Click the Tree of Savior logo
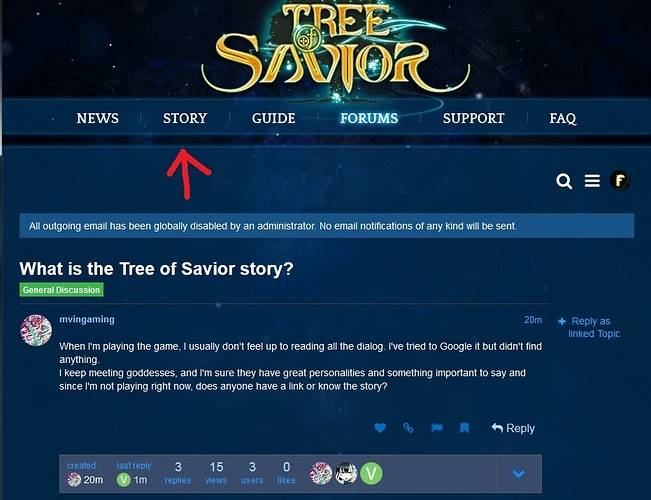Viewport: 651px width, 500px height. tap(335, 48)
